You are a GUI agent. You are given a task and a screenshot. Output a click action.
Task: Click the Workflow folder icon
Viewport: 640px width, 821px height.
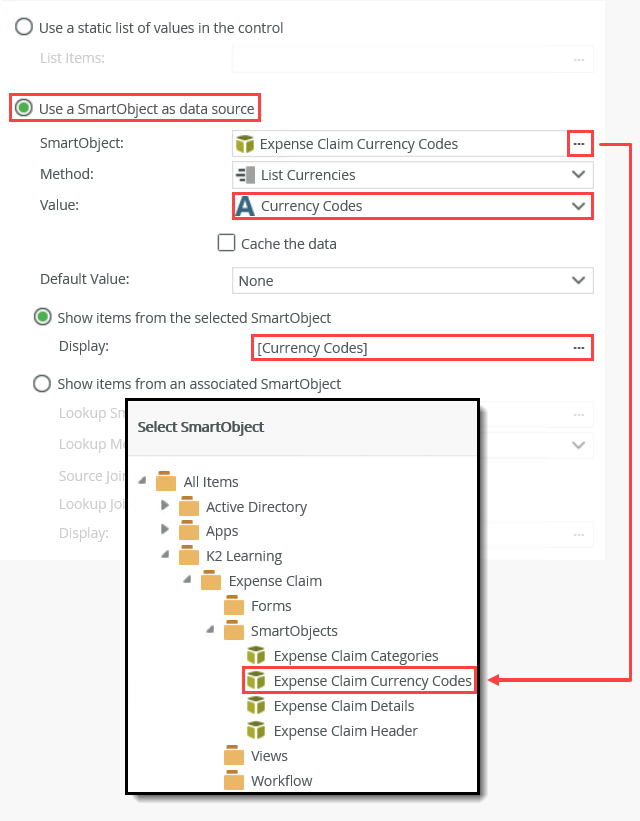(233, 781)
